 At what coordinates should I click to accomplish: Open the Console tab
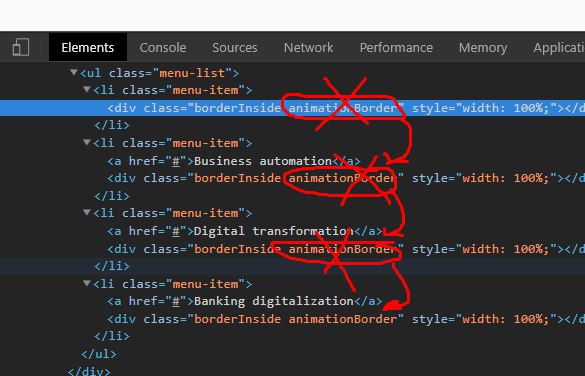click(x=163, y=47)
